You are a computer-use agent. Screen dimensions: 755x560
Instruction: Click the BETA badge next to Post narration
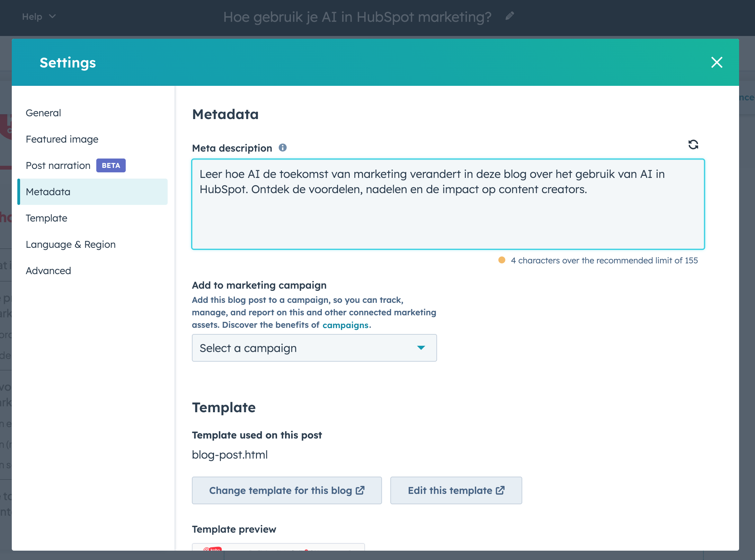[x=111, y=165]
